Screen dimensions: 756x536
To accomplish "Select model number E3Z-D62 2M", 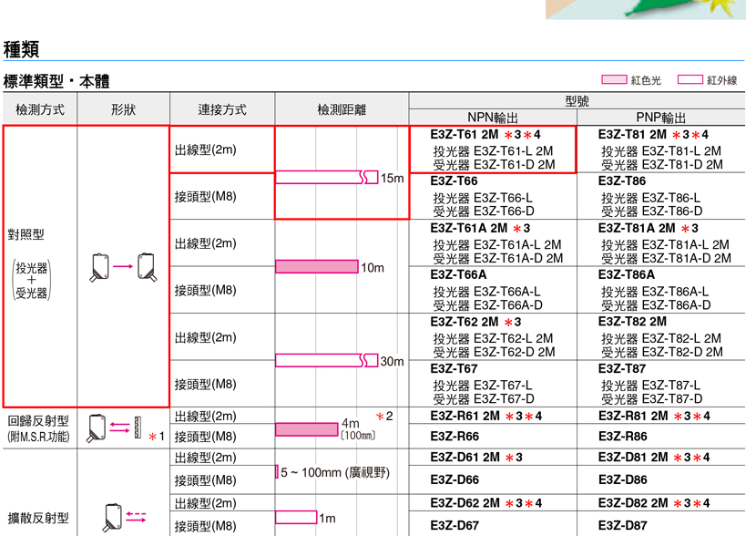I will coord(465,503).
